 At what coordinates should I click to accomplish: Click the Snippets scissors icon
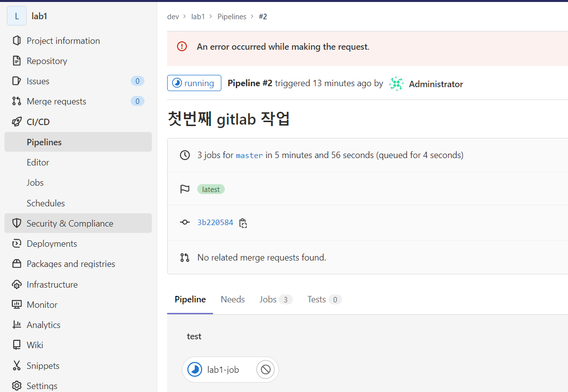tap(17, 365)
